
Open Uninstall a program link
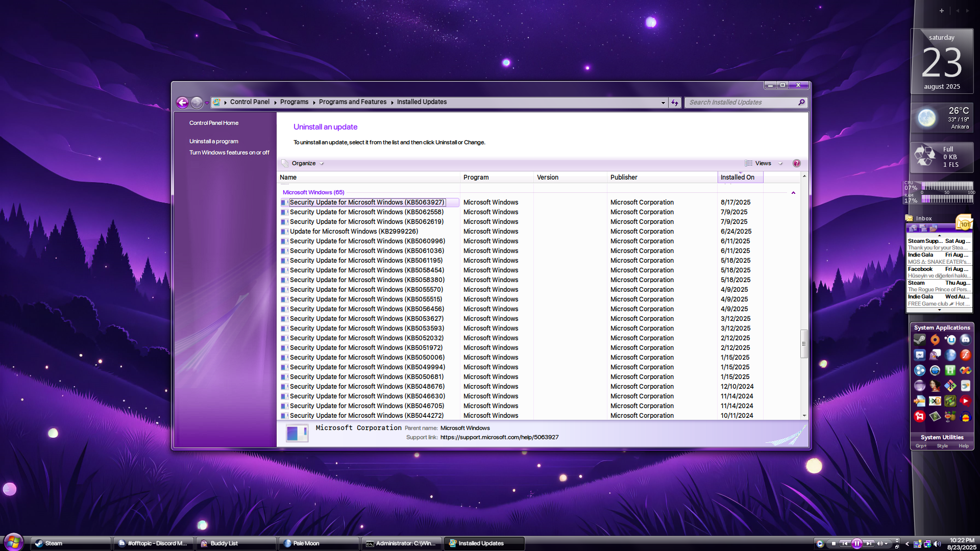pyautogui.click(x=214, y=141)
